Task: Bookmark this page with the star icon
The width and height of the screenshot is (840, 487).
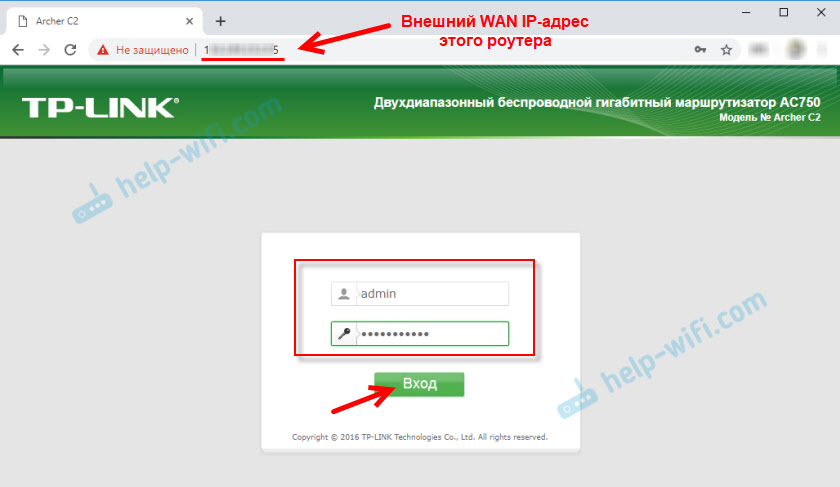Action: (x=726, y=50)
